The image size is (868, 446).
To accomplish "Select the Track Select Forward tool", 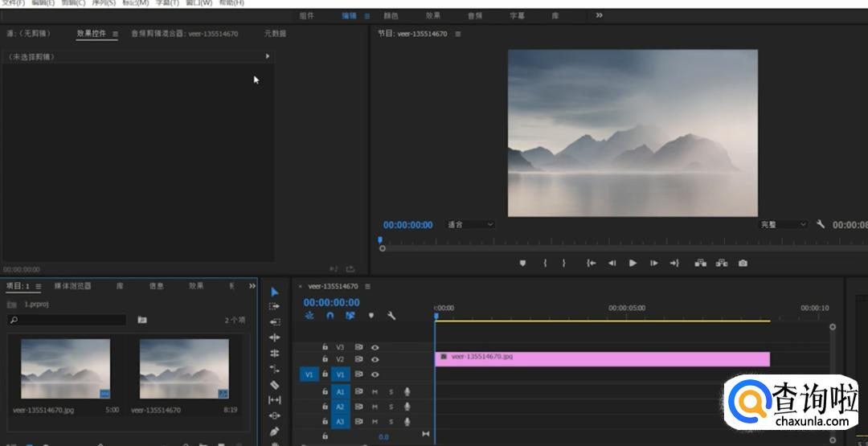I will pos(274,306).
